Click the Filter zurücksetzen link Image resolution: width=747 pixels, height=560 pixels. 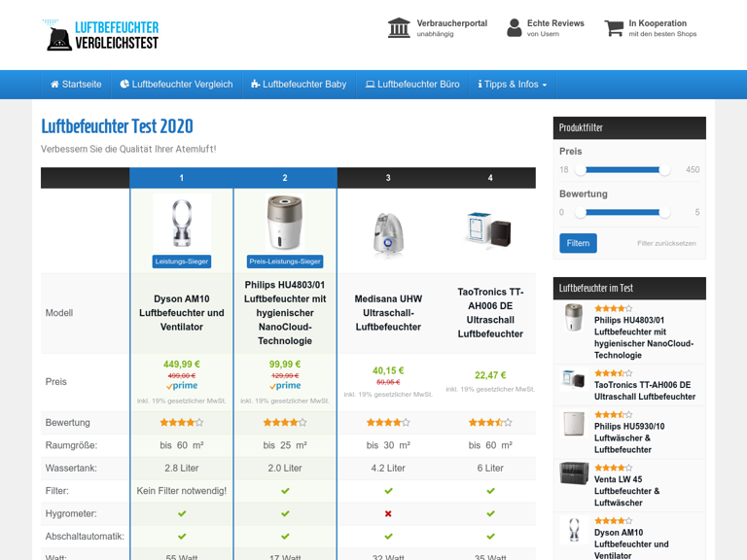pos(666,243)
